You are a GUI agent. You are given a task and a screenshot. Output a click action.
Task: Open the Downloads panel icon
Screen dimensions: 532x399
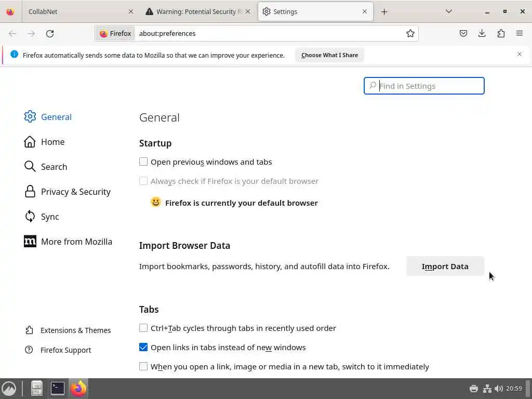(482, 33)
